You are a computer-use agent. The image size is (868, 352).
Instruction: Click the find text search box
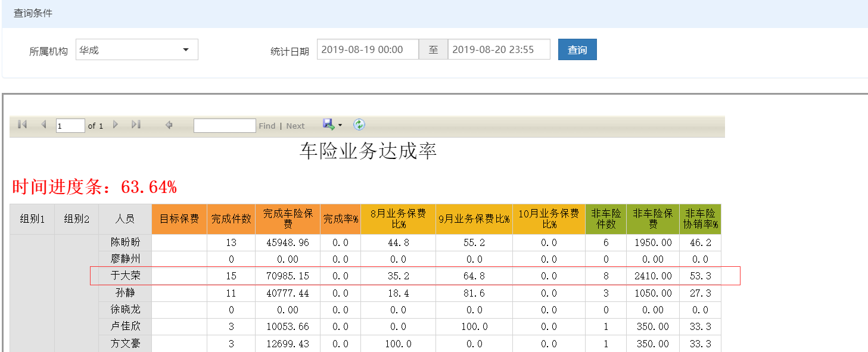coord(225,126)
